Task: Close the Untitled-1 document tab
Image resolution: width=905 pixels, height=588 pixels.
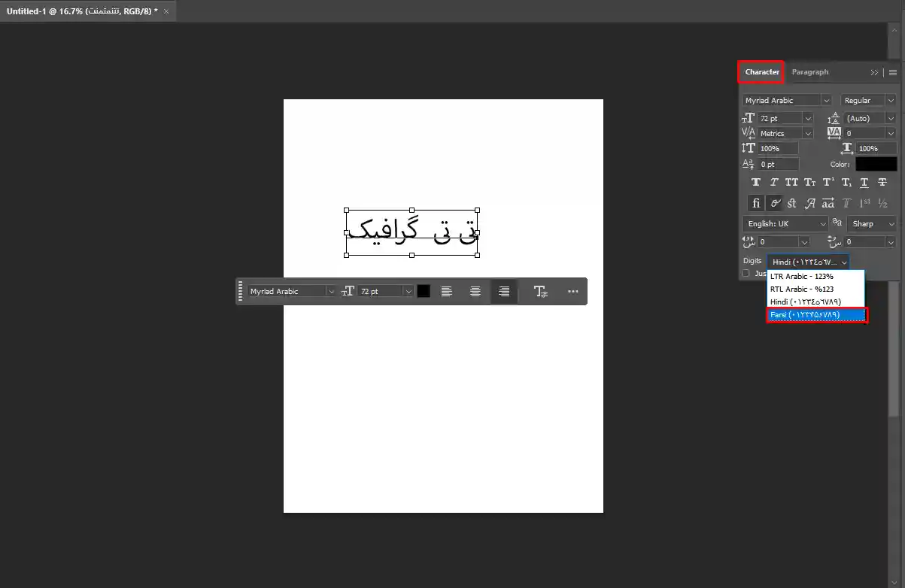Action: (x=166, y=11)
